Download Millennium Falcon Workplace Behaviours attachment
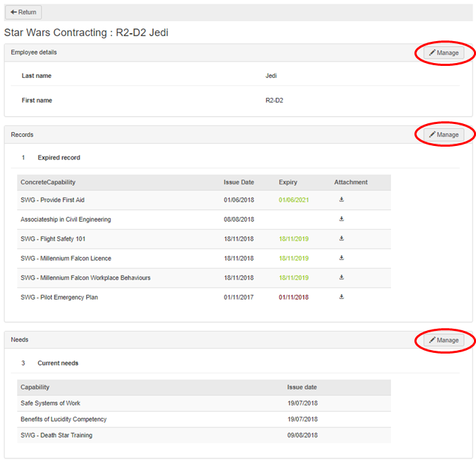Screen dimensions: 476x462 (x=341, y=278)
